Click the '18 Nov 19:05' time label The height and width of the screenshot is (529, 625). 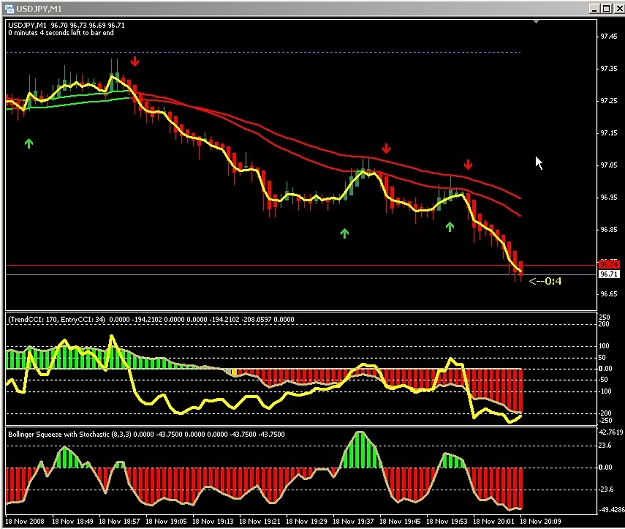click(166, 521)
